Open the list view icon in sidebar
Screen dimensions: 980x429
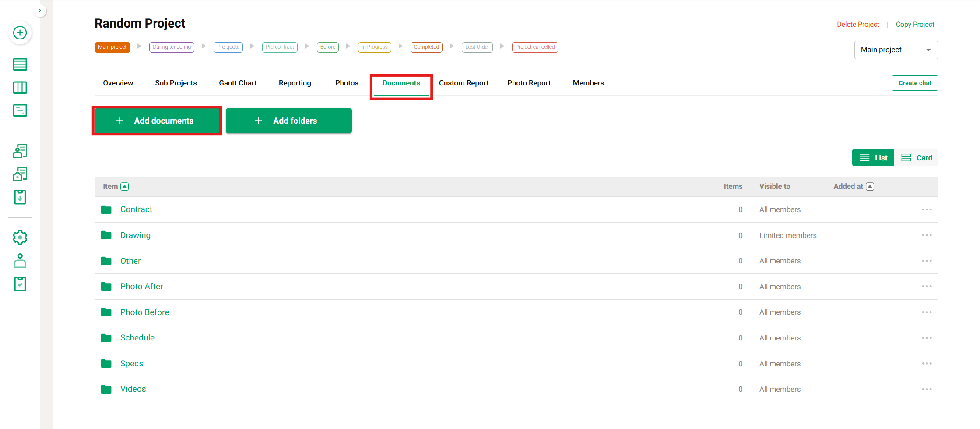click(x=20, y=64)
